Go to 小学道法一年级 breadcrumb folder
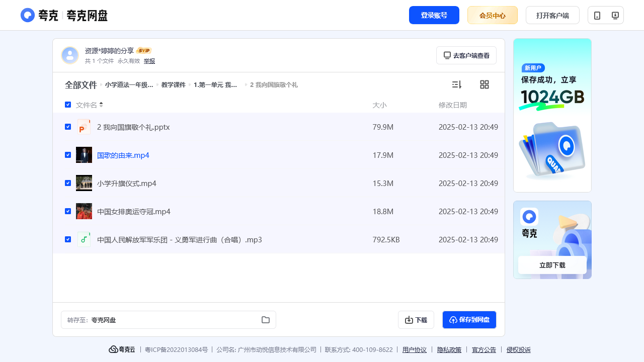The height and width of the screenshot is (362, 644). point(129,85)
